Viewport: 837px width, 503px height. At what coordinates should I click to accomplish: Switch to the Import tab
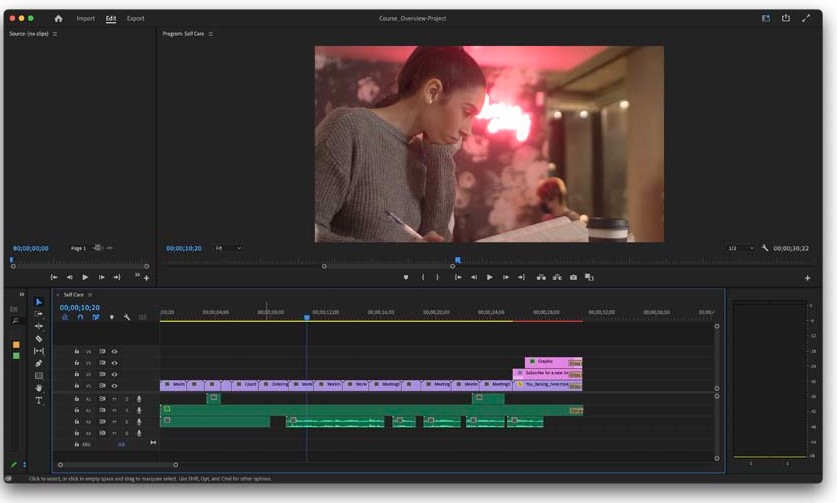[x=85, y=18]
